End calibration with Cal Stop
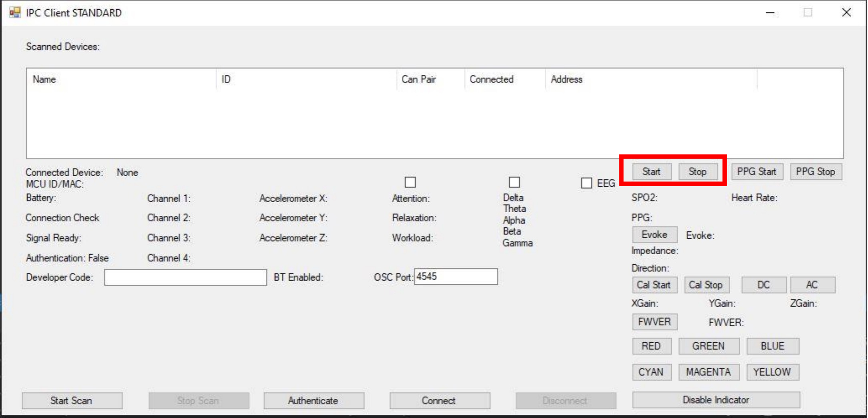Viewport: 868px width, 418px height. [x=707, y=285]
